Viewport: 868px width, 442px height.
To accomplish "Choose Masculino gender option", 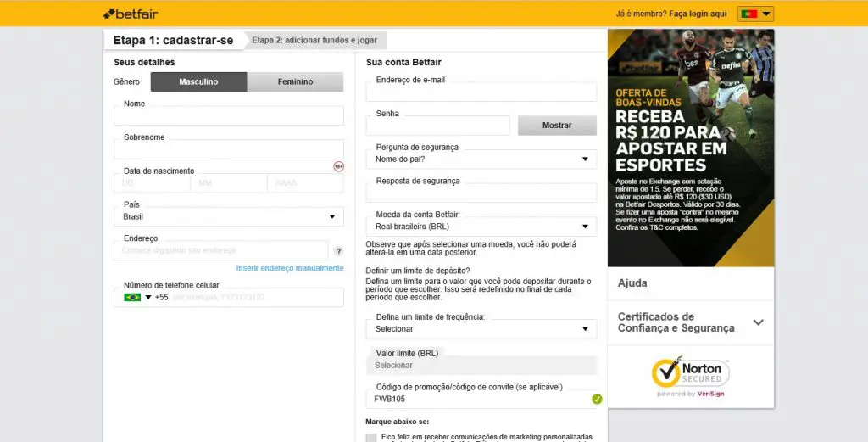I will coord(198,82).
